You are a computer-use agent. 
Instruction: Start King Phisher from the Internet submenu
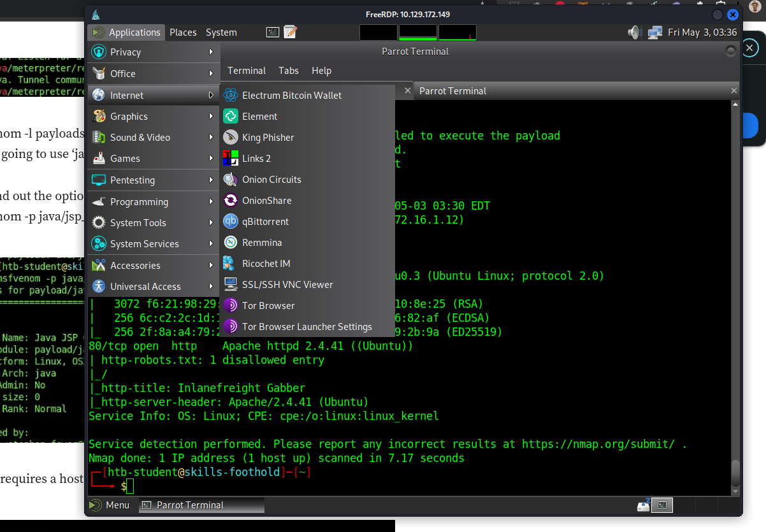coord(268,138)
